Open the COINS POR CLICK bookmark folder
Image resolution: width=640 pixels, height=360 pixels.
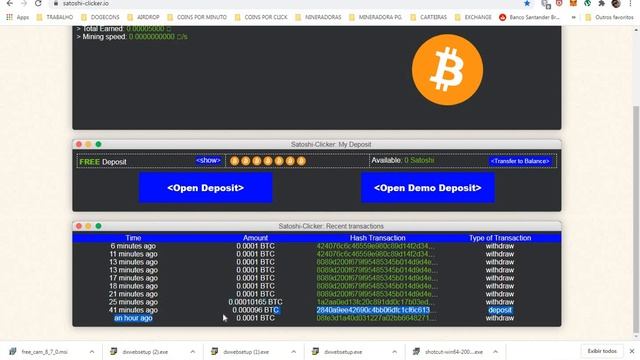coord(261,17)
